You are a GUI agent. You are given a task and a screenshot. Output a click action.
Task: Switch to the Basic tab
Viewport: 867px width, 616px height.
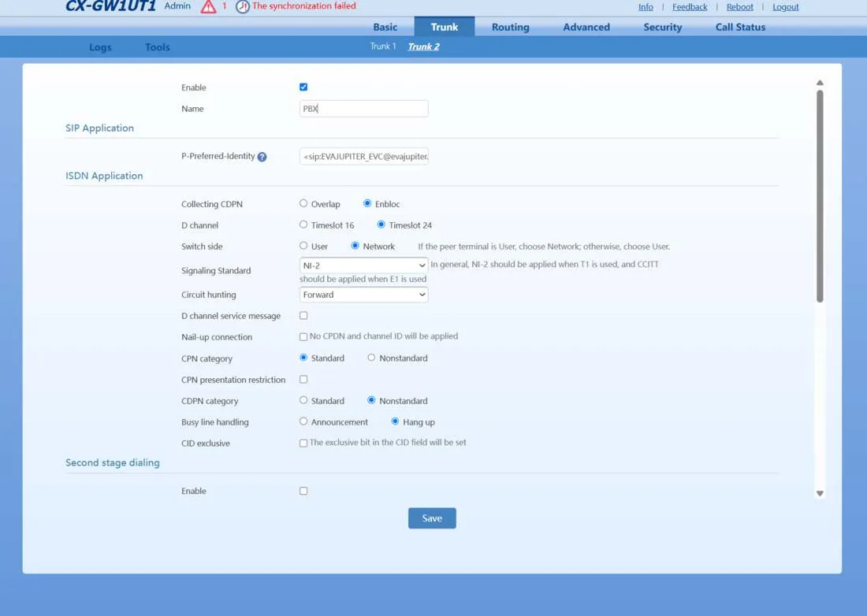[x=385, y=27]
